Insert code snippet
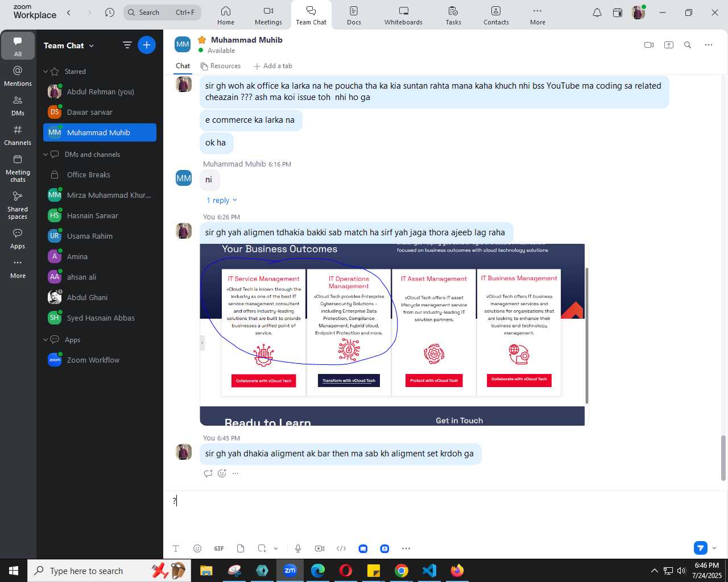Image resolution: width=728 pixels, height=582 pixels. coord(341,548)
